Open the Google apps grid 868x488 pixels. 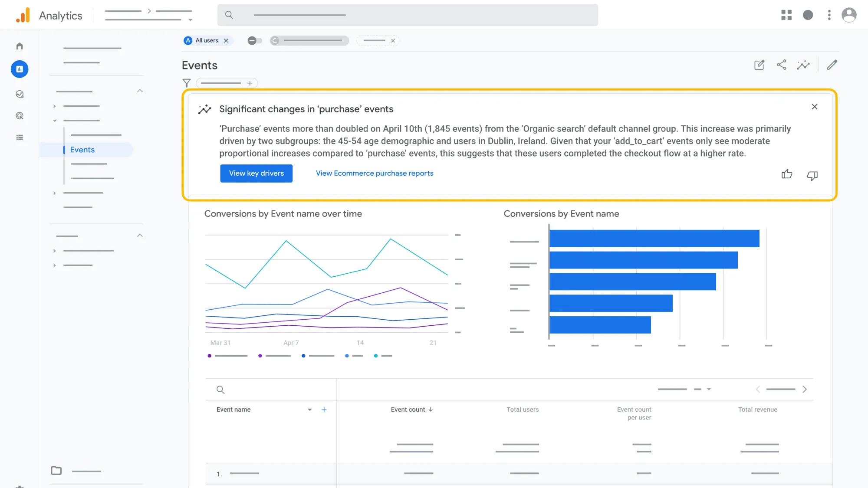coord(786,15)
